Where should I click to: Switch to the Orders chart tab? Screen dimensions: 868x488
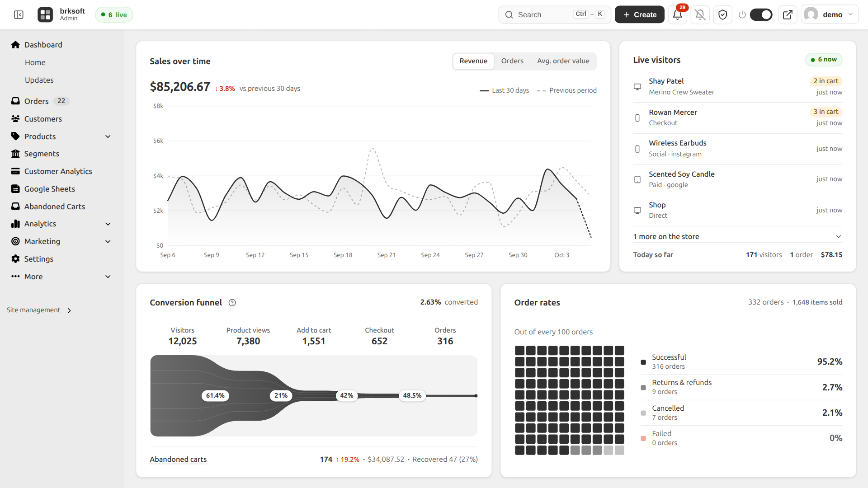coord(512,61)
